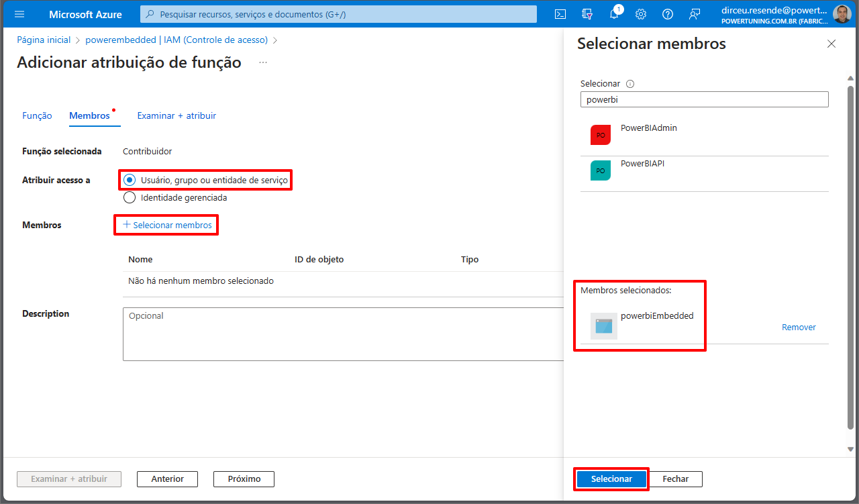Viewport: 859px width, 504px height.
Task: Click the info icon beside Selecionar label
Action: coord(630,84)
